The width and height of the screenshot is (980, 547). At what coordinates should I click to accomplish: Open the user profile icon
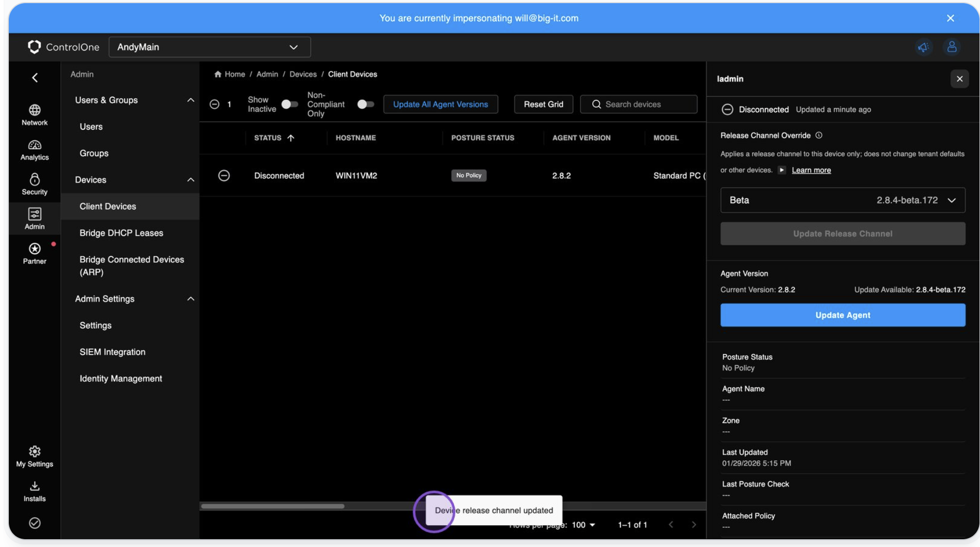(x=951, y=47)
